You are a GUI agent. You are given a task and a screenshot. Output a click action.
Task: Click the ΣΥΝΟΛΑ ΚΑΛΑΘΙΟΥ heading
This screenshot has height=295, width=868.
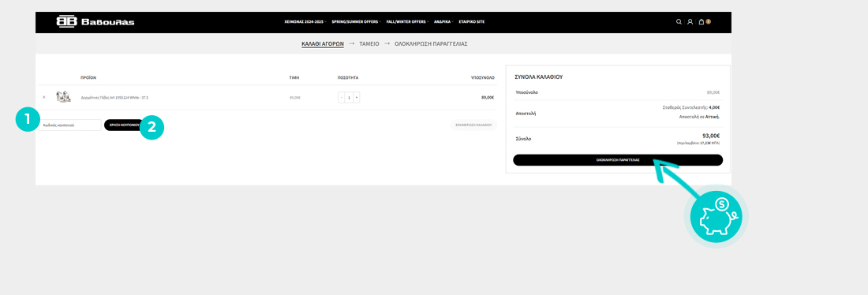[x=539, y=77]
